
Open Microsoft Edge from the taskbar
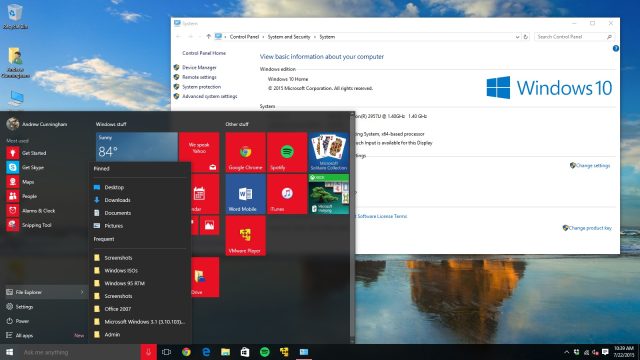tap(206, 352)
